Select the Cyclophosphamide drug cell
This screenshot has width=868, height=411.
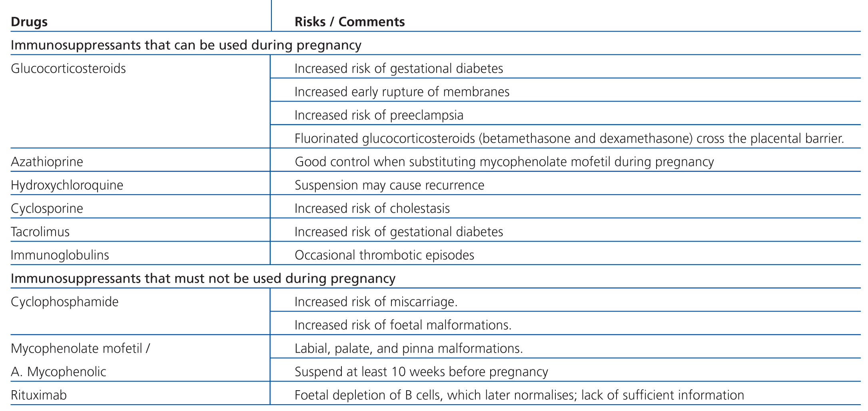(x=65, y=301)
